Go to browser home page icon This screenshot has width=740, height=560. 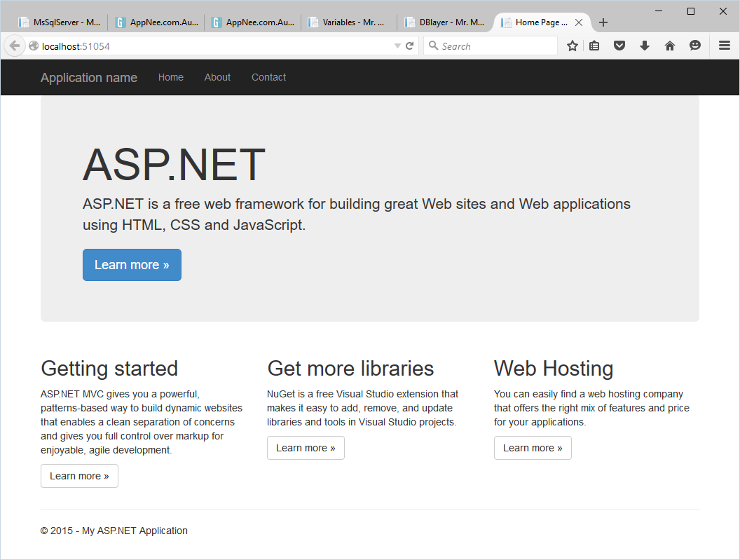coord(670,46)
